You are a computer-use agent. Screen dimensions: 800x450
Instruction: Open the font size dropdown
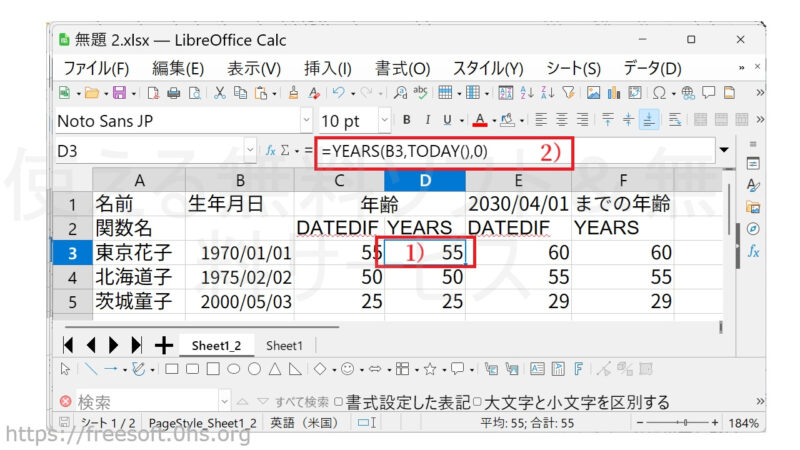point(380,121)
